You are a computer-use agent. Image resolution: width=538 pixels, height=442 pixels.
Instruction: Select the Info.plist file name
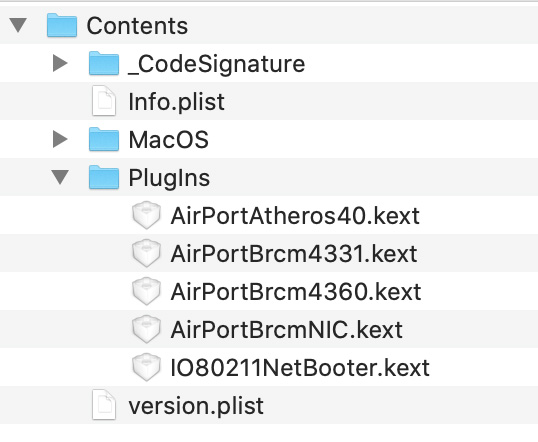click(176, 102)
